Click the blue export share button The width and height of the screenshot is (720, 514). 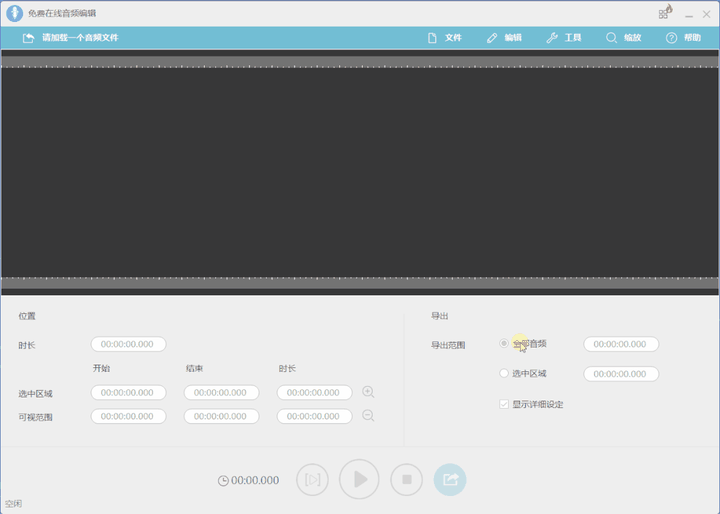click(x=450, y=480)
